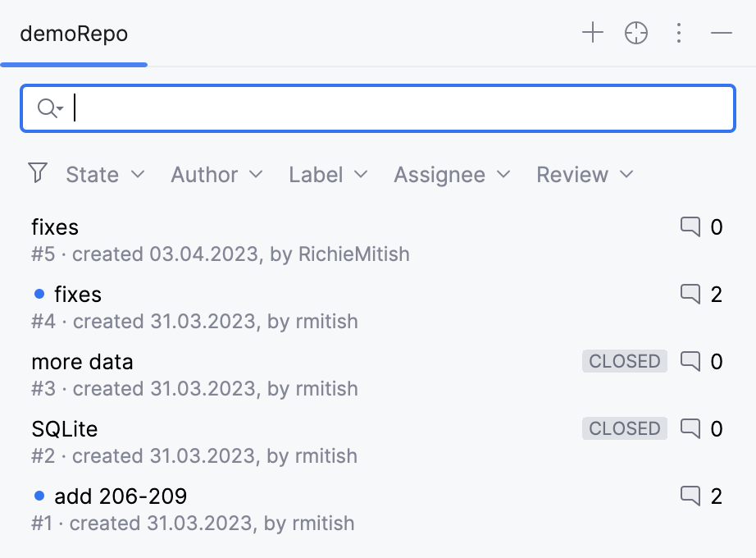
Task: Switch to the demoRepo tab
Action: click(73, 34)
